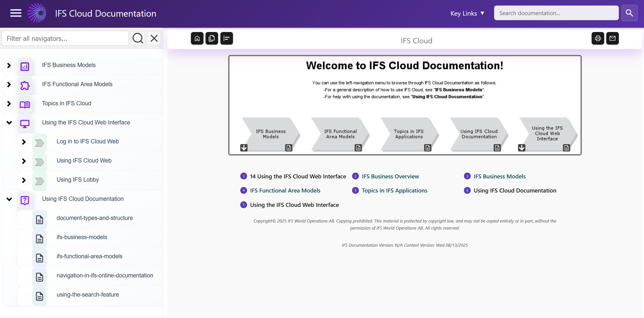The width and height of the screenshot is (644, 318).
Task: Trigger the search icon in the top search bar
Action: (x=629, y=13)
